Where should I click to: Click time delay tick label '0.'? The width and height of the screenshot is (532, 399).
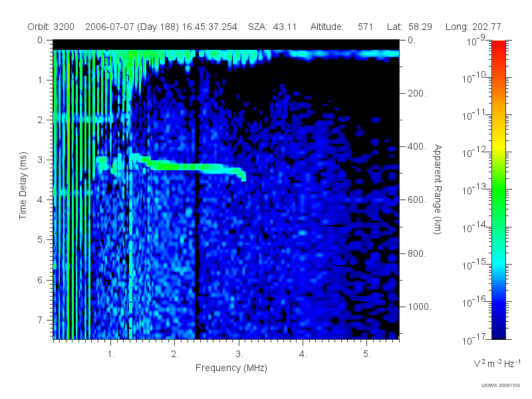(x=41, y=40)
